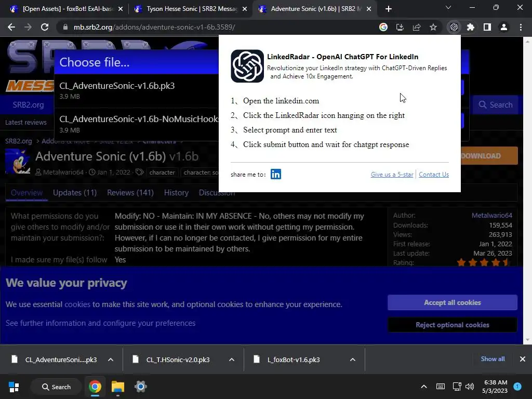The width and height of the screenshot is (532, 399).
Task: Open the taskbar Search box
Action: [x=56, y=387]
